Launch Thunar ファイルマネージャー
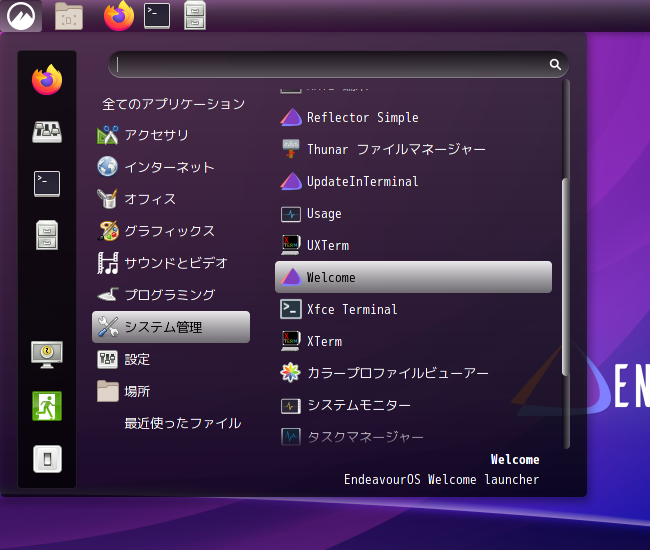Viewport: 650px width, 550px height. [x=413, y=149]
